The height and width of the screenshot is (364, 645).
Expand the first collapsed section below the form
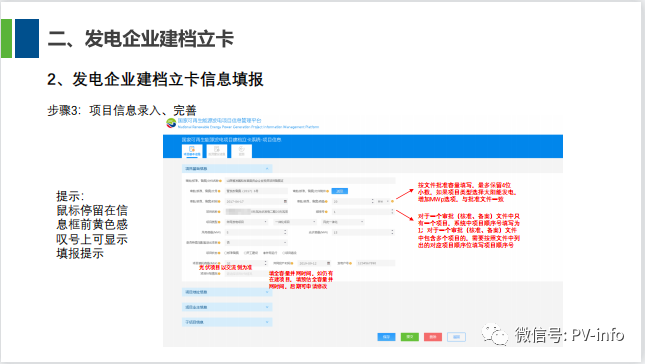coord(227,292)
